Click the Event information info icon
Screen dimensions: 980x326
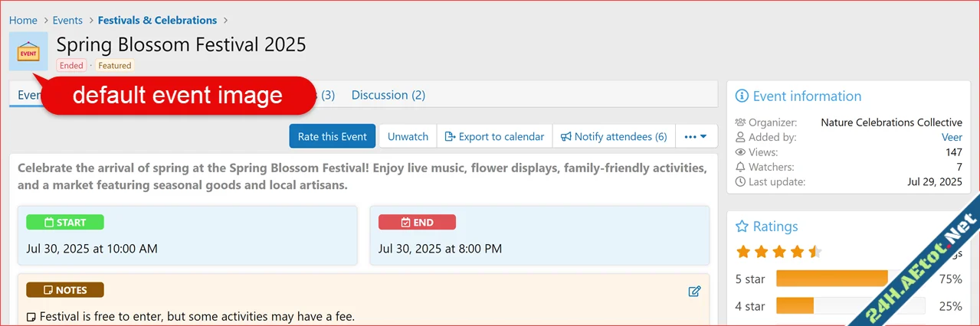click(742, 96)
